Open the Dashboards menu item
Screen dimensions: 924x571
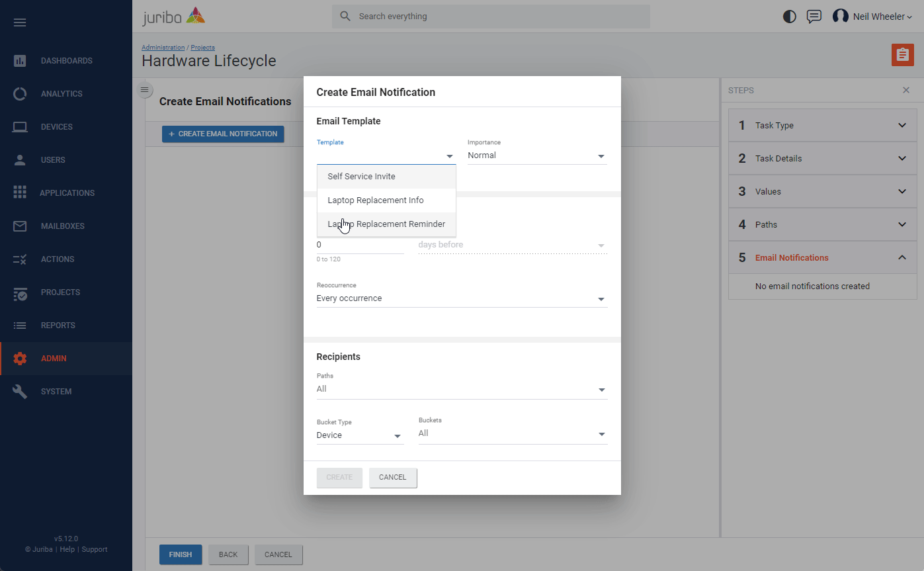point(66,61)
